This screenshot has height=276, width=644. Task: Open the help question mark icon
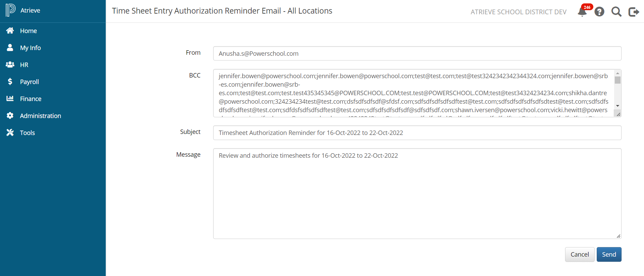tap(599, 12)
